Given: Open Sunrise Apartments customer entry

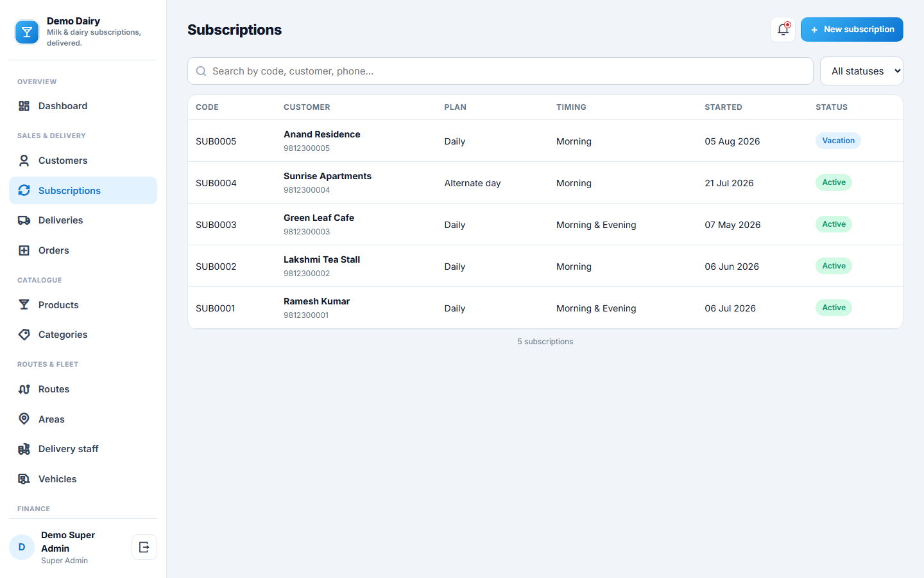Looking at the screenshot, I should (x=328, y=176).
